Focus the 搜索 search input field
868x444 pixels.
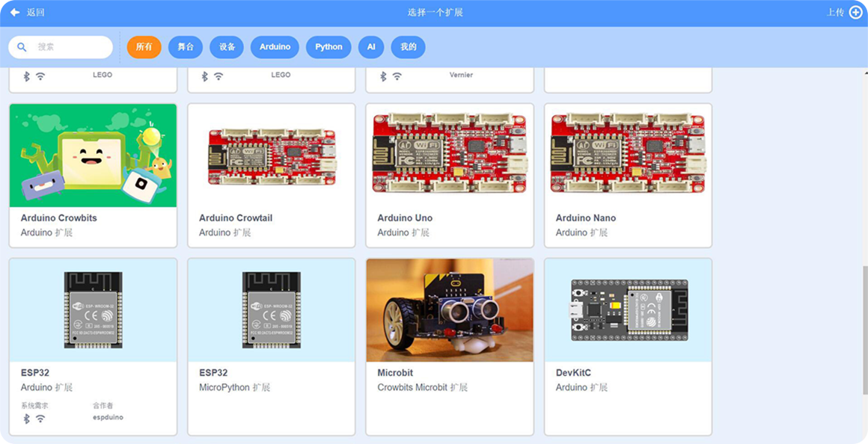click(61, 47)
